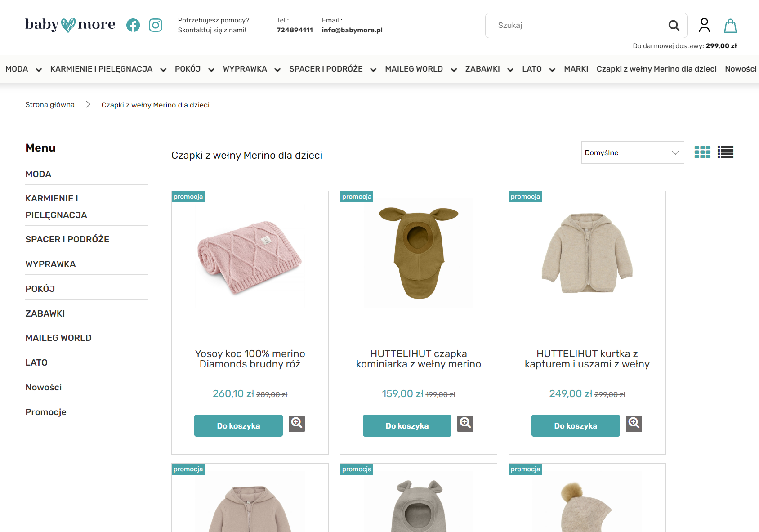Quick view the HUTTELIHUT kominiarka hat
Screen dimensions: 759x532
pyautogui.click(x=465, y=424)
